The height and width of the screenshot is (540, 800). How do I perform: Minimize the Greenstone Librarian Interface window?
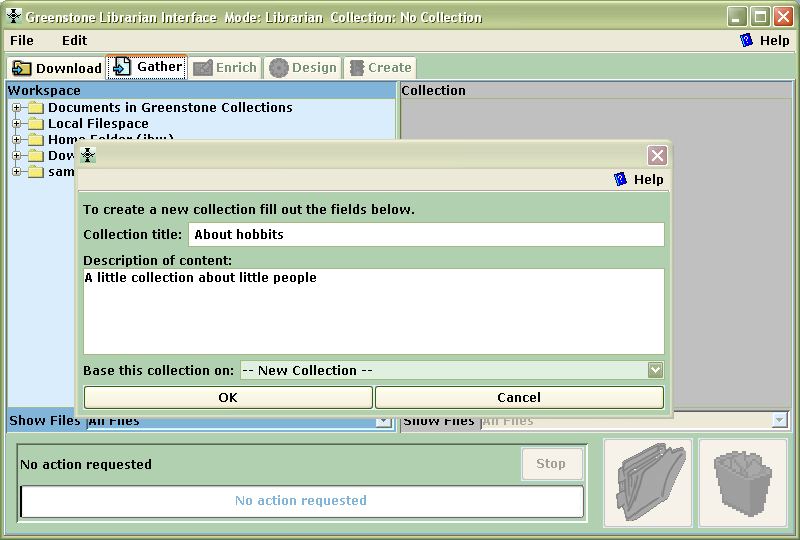736,17
